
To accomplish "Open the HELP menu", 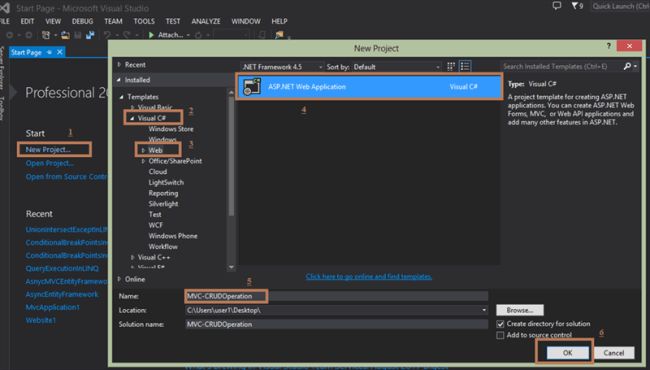I will pos(279,21).
